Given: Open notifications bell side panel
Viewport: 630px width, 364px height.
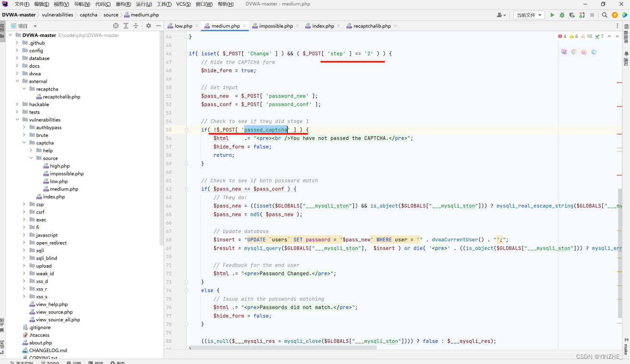Looking at the screenshot, I should 626,59.
